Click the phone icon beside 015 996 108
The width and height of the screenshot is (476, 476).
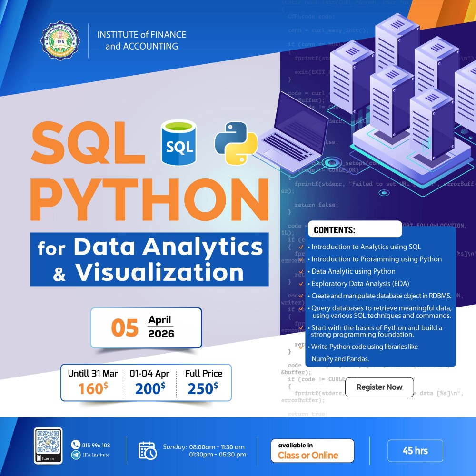click(76, 445)
